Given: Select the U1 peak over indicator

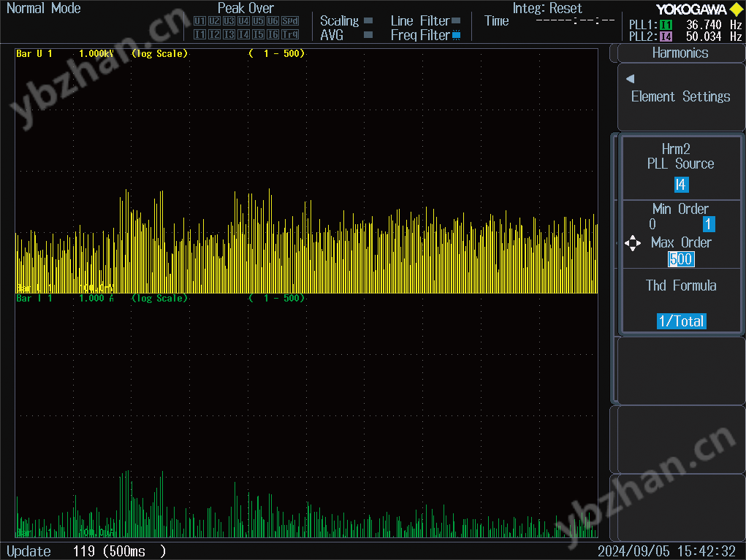Looking at the screenshot, I should click(199, 21).
